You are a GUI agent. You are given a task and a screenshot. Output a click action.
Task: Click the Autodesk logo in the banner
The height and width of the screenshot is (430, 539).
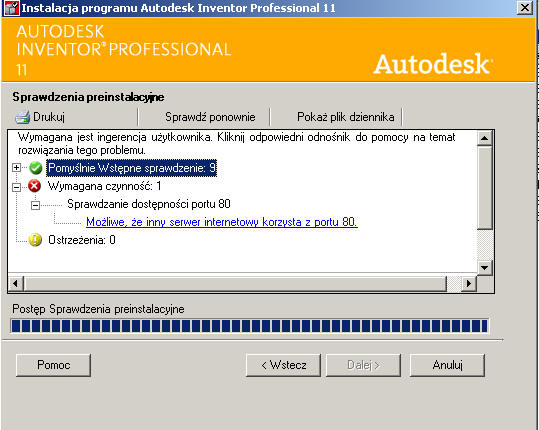coord(433,64)
